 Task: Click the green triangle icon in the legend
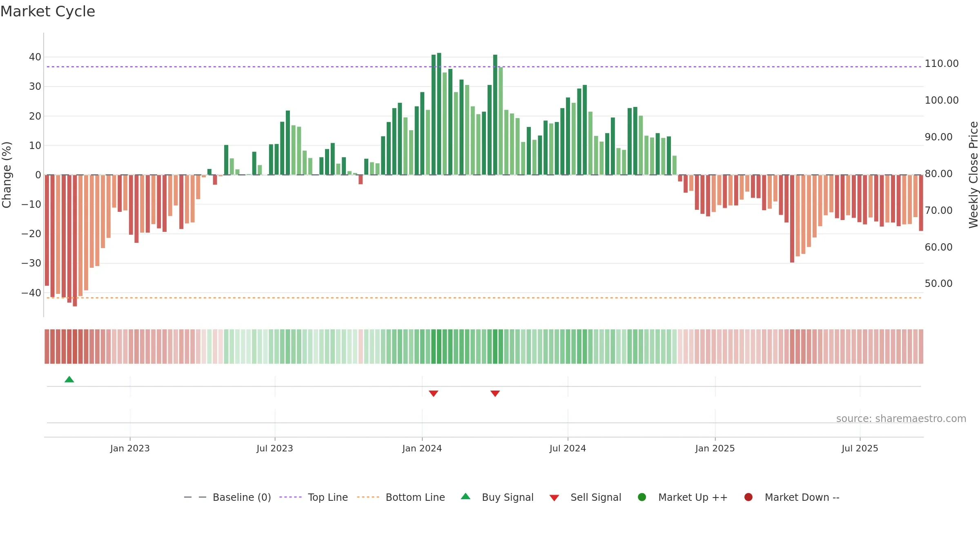pyautogui.click(x=465, y=496)
